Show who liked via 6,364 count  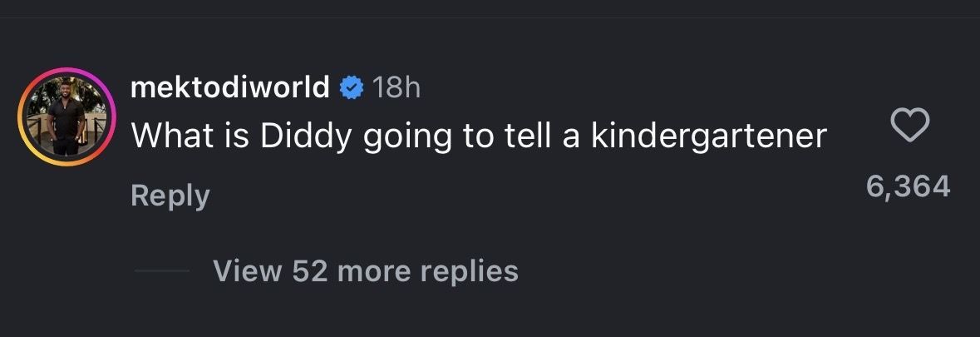click(x=908, y=186)
